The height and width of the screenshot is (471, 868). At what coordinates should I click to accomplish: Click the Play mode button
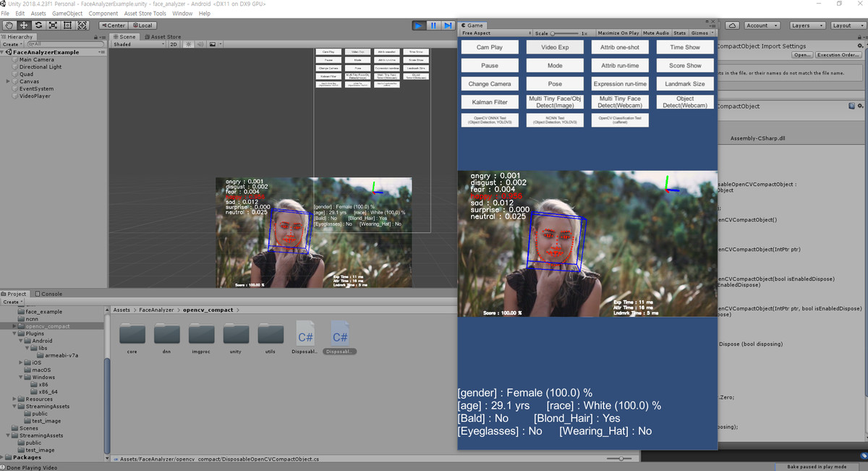click(x=419, y=25)
